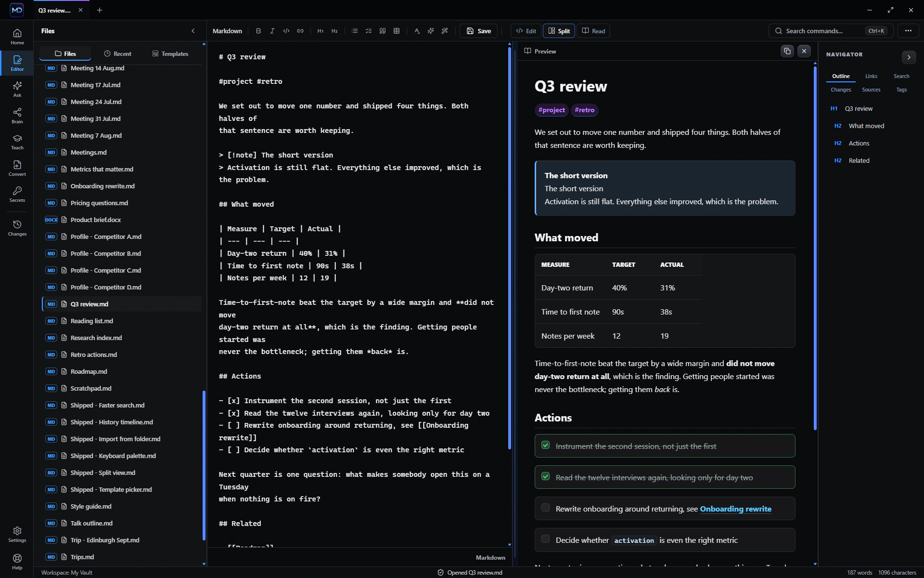Screen dimensions: 924x578
Task: Open the Ask assistant in the sidebar
Action: click(17, 89)
